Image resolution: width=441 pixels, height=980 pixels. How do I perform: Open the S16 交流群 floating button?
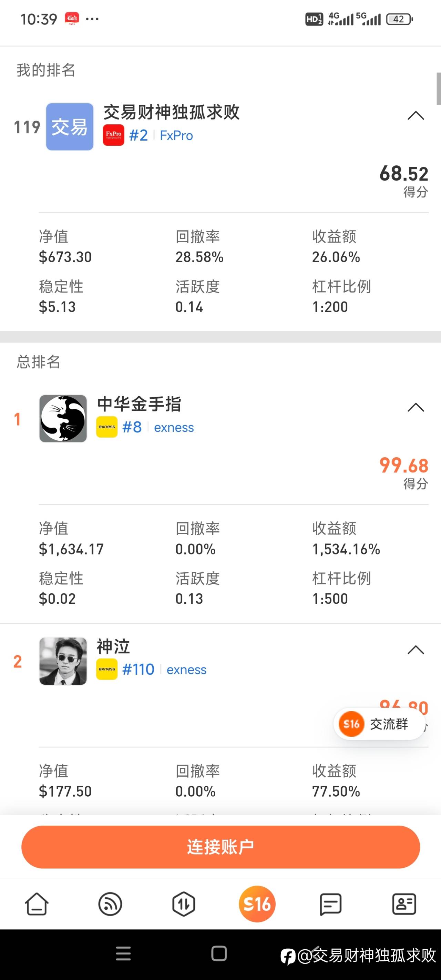click(379, 724)
